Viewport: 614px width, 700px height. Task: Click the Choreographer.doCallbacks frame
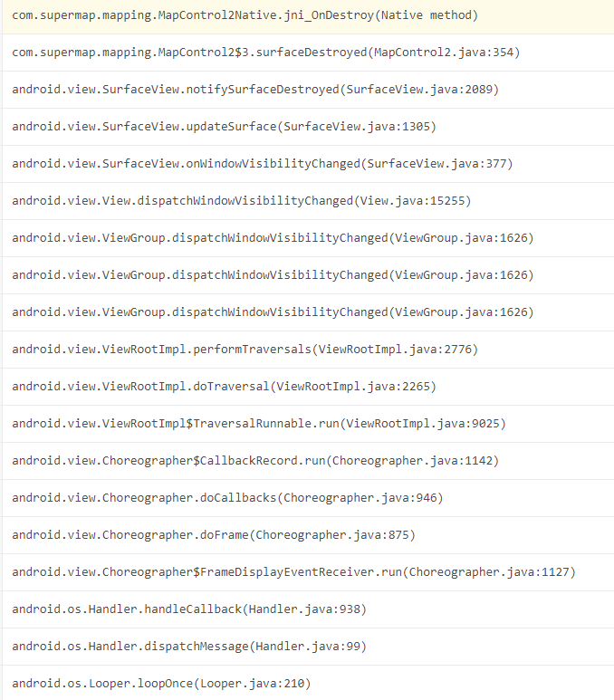tap(308, 497)
